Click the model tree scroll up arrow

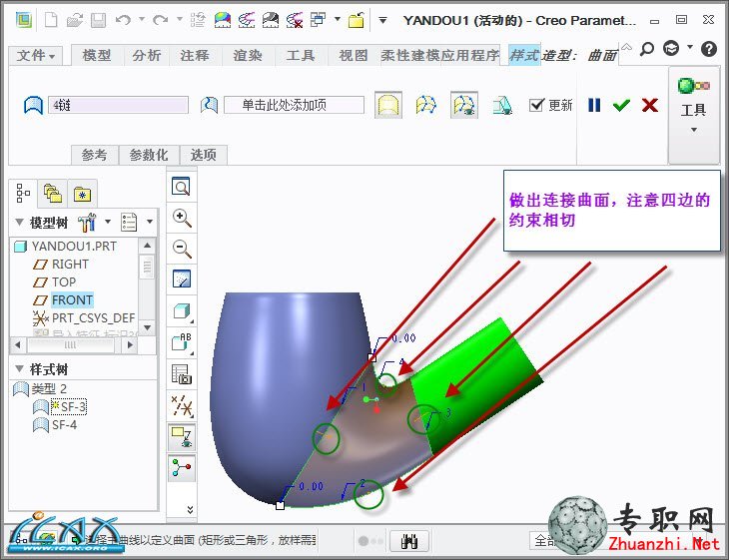[x=147, y=245]
